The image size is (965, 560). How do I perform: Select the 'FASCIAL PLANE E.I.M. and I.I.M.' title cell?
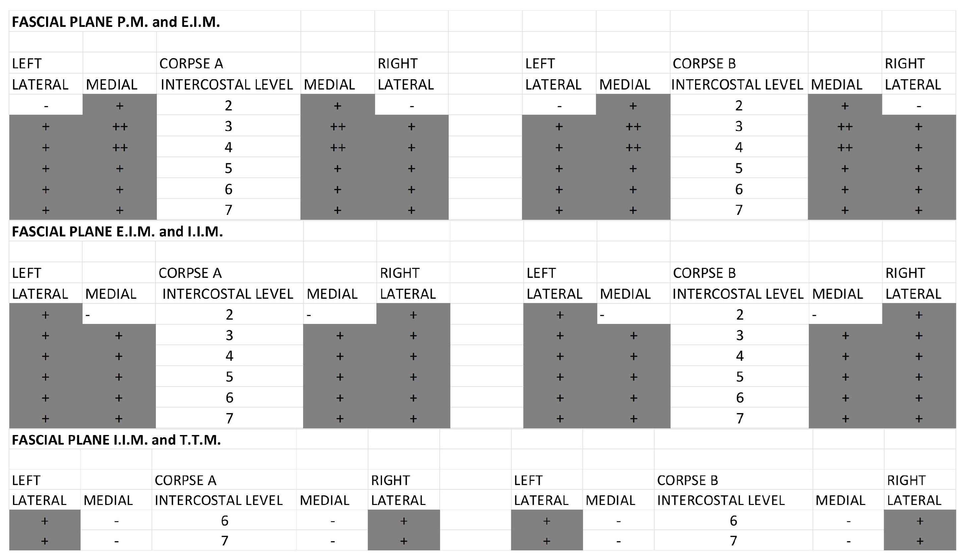tap(117, 231)
